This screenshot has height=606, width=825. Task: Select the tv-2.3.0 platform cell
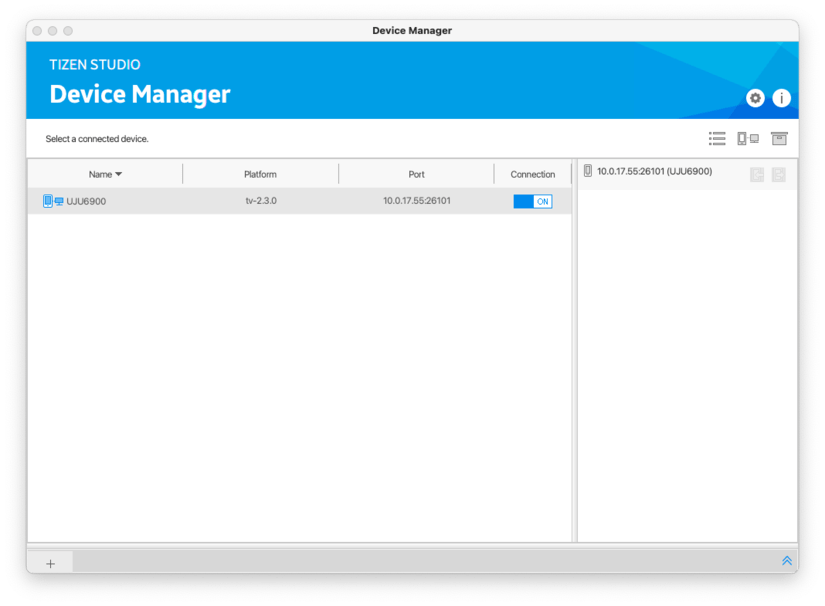[x=261, y=201]
